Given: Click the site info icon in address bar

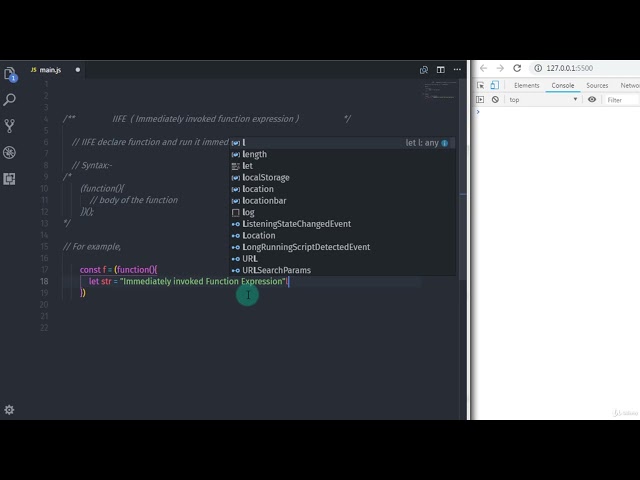Looking at the screenshot, I should pyautogui.click(x=538, y=68).
